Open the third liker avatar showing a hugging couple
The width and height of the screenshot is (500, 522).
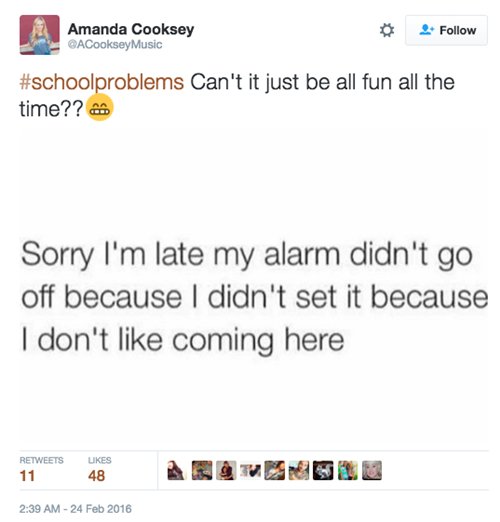point(226,470)
